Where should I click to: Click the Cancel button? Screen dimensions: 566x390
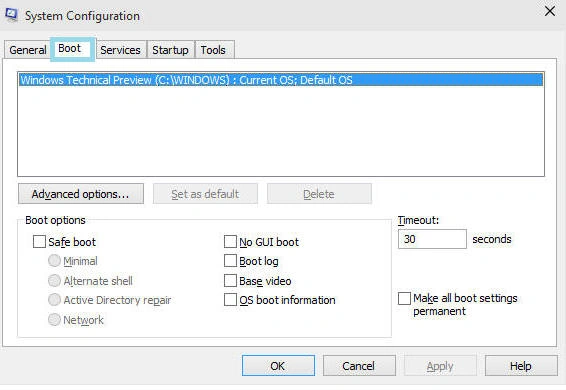click(x=359, y=365)
